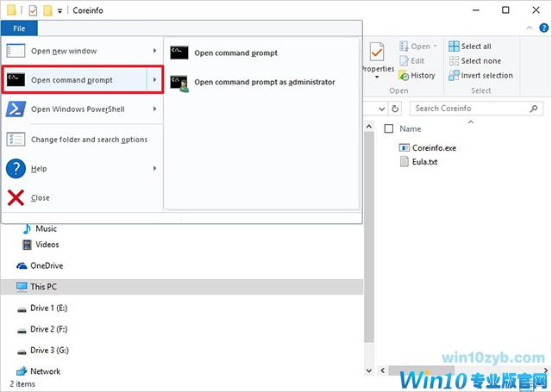The height and width of the screenshot is (392, 552).
Task: Click History in the ribbon
Action: [x=417, y=76]
